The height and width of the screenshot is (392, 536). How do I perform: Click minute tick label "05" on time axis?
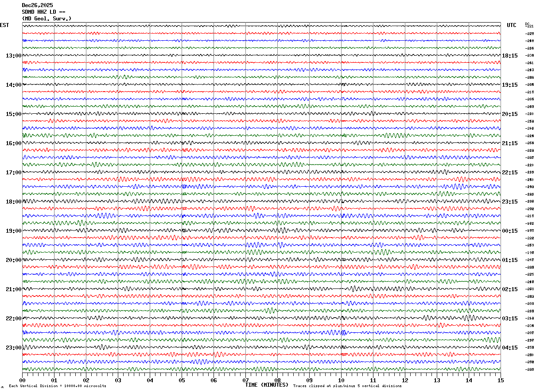[x=182, y=380]
